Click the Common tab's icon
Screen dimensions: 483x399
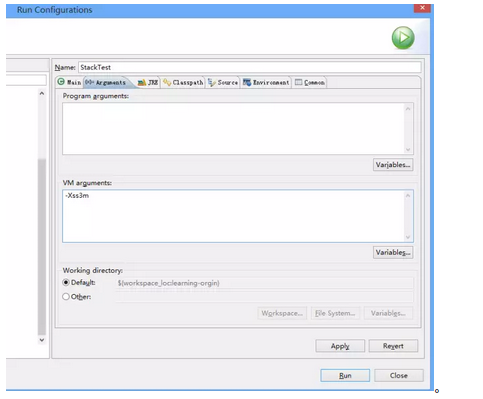point(298,82)
